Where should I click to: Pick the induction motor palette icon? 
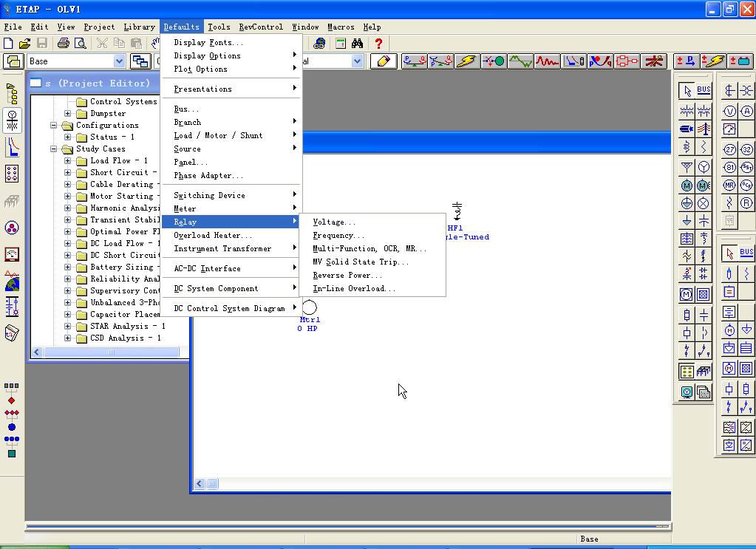(x=687, y=185)
